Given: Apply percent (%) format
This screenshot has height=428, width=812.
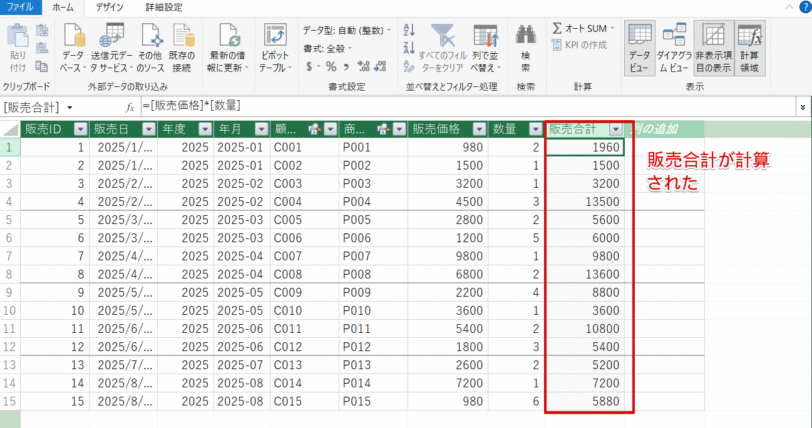Looking at the screenshot, I should [331, 66].
